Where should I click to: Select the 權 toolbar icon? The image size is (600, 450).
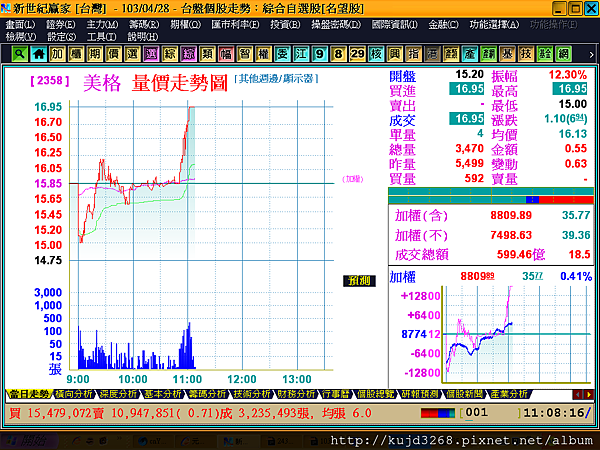[x=263, y=54]
